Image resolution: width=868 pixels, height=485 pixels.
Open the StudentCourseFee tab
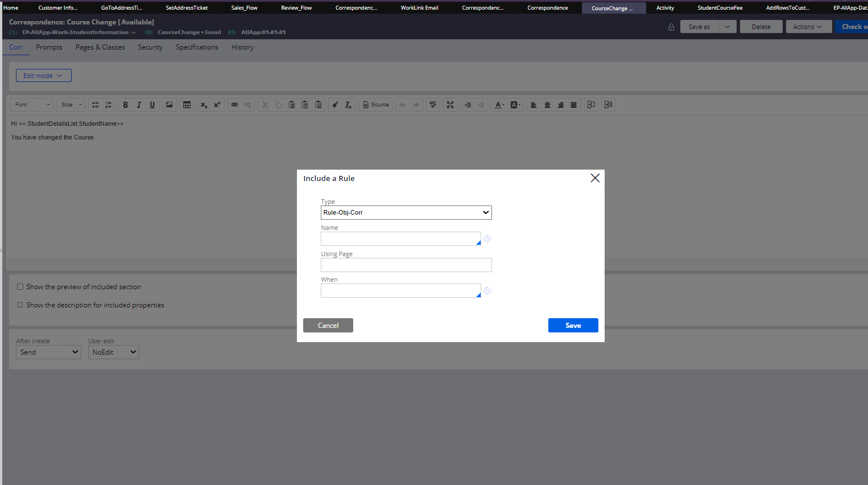pyautogui.click(x=720, y=8)
